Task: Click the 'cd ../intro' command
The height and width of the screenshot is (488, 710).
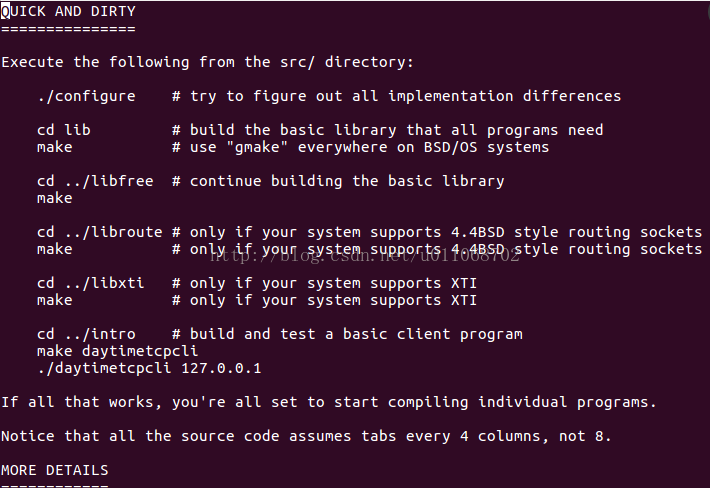Action: (x=86, y=334)
